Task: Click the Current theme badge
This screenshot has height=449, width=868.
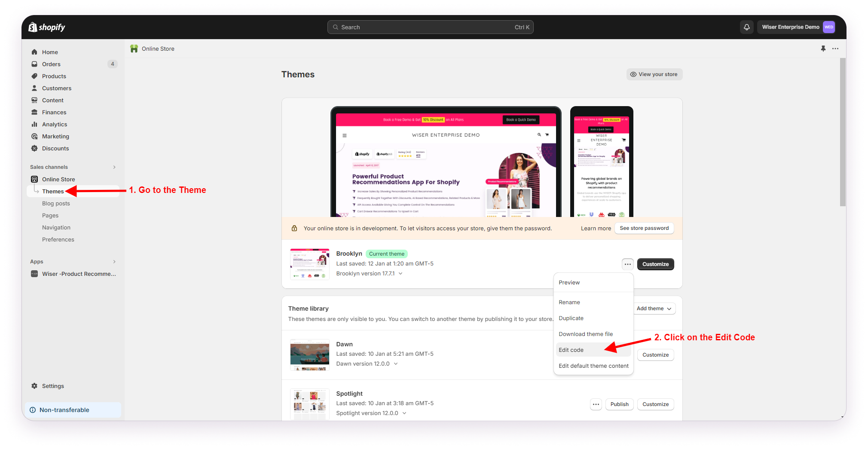Action: tap(386, 254)
